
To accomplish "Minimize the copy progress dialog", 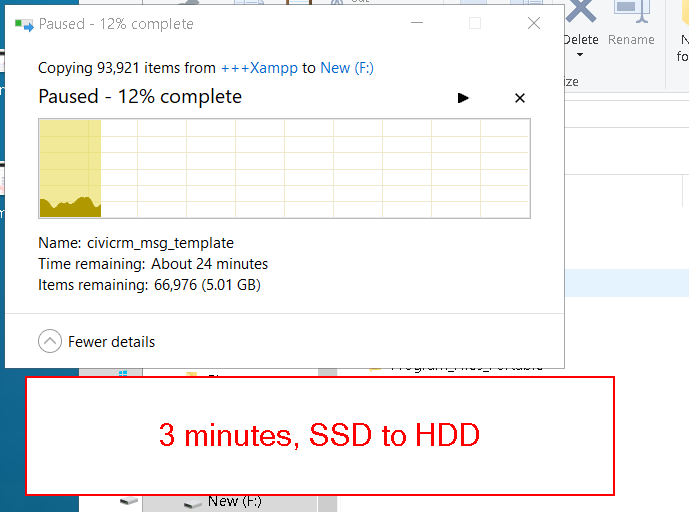I will (x=417, y=23).
